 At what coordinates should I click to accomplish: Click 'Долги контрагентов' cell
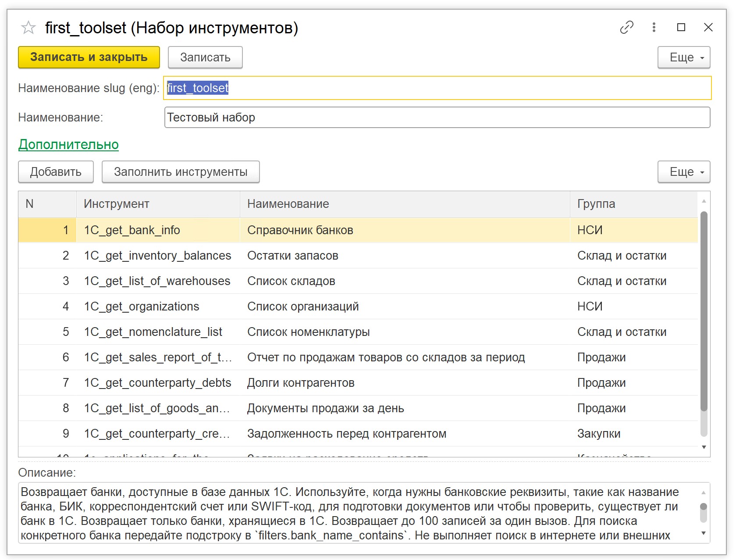coord(405,383)
